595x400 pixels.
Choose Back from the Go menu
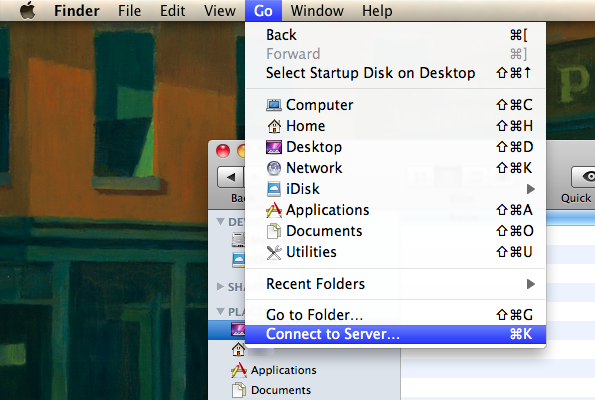395,35
